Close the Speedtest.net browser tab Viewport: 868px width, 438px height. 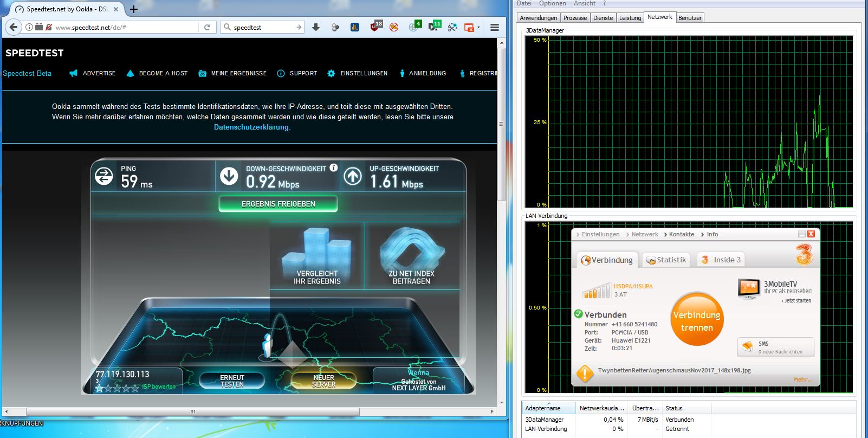pyautogui.click(x=116, y=9)
